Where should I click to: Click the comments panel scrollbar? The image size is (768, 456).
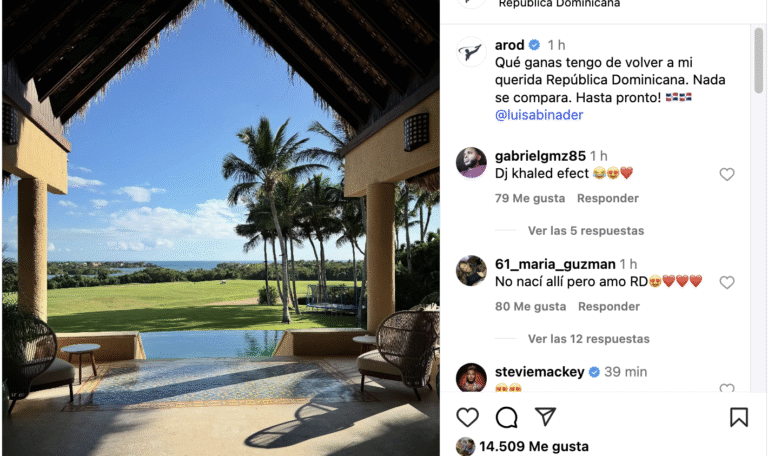tap(759, 60)
